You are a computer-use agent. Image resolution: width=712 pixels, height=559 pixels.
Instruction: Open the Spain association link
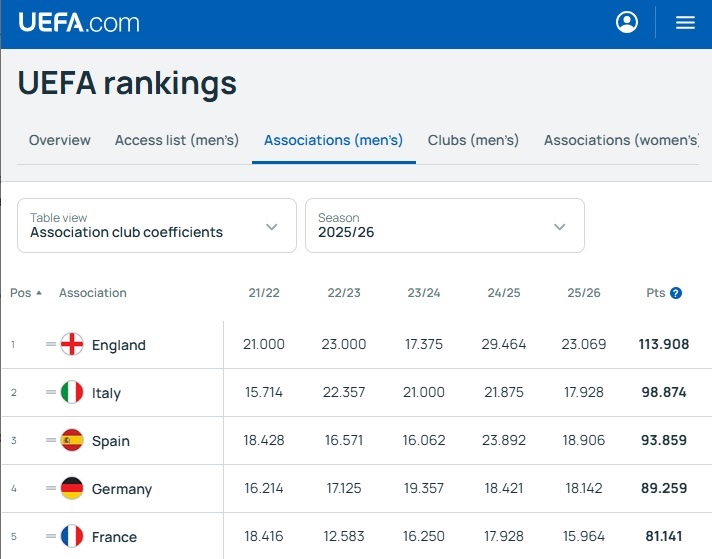(x=111, y=441)
